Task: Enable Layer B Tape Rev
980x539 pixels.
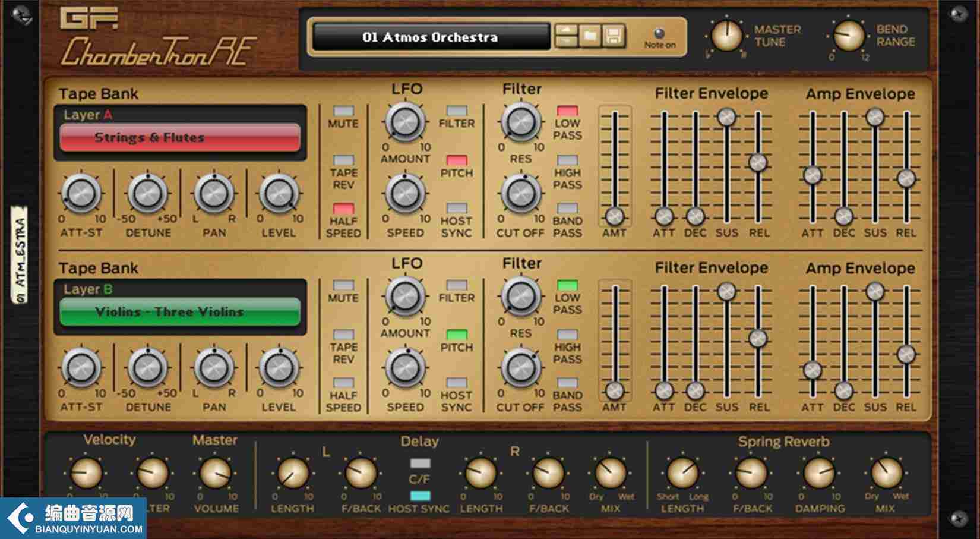Action: coord(343,335)
